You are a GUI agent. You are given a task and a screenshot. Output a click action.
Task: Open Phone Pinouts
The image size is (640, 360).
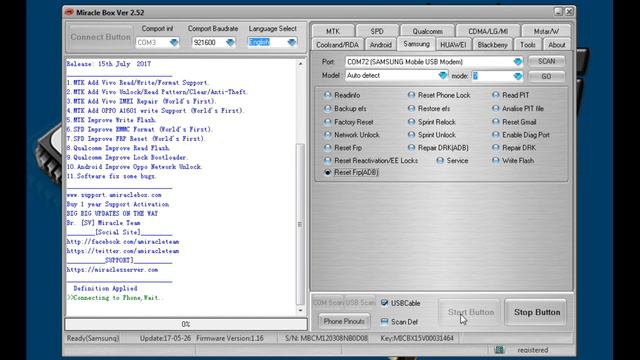(x=344, y=321)
